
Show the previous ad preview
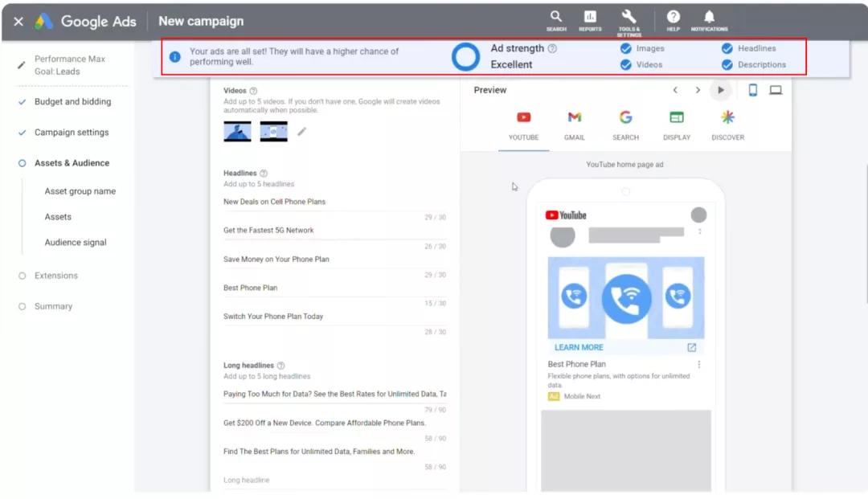[675, 90]
